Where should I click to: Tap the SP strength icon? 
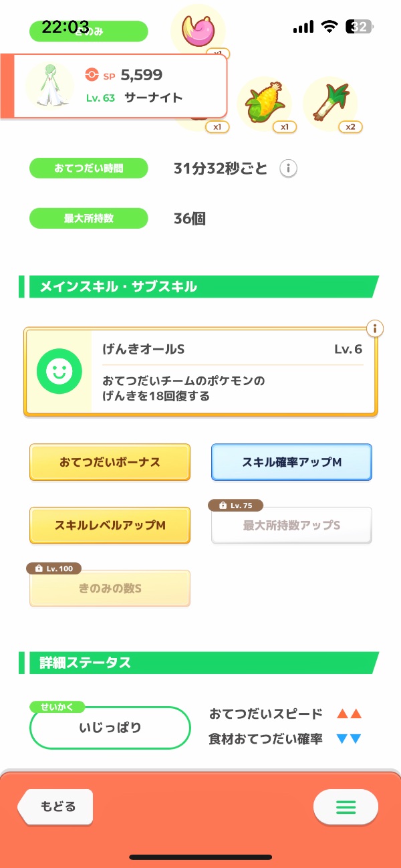coord(93,75)
